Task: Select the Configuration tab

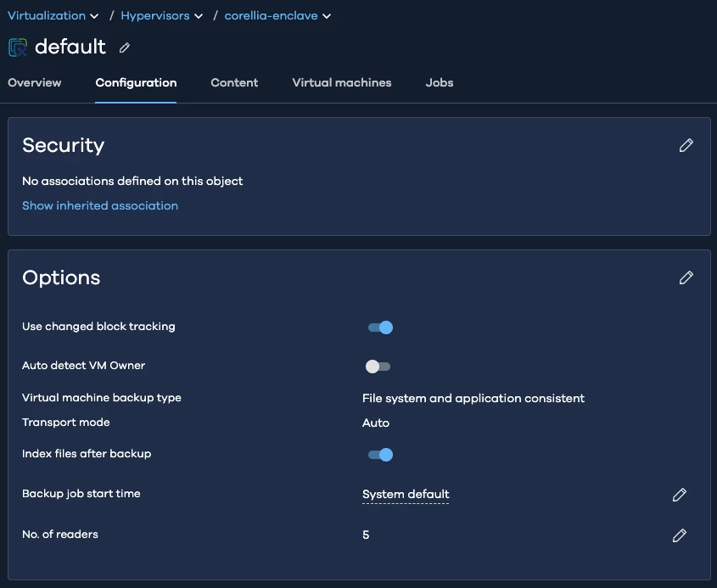Action: point(136,83)
